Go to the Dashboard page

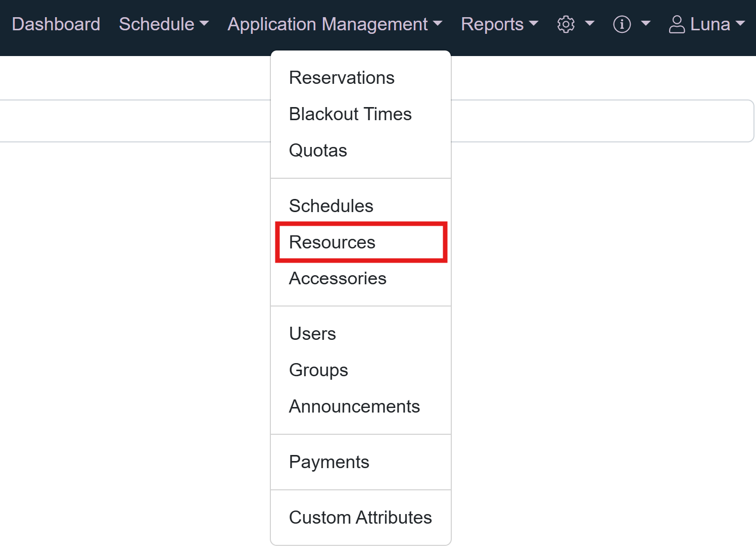[56, 24]
